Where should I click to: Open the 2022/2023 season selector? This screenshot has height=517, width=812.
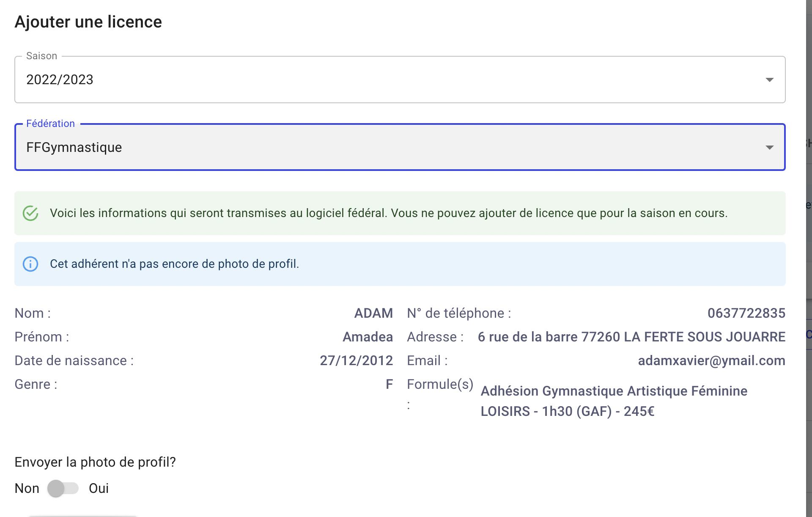400,80
